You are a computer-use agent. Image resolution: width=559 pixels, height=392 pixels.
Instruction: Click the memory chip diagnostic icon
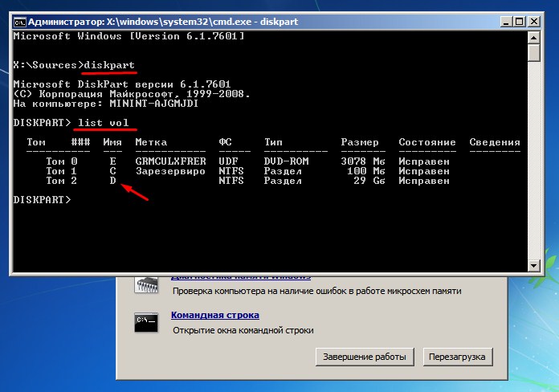tap(146, 285)
